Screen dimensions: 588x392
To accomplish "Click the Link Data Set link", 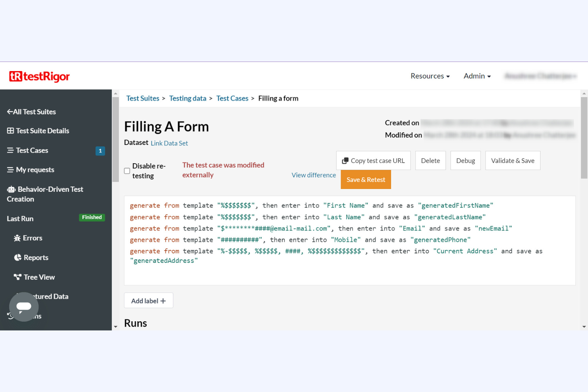I will coord(169,143).
